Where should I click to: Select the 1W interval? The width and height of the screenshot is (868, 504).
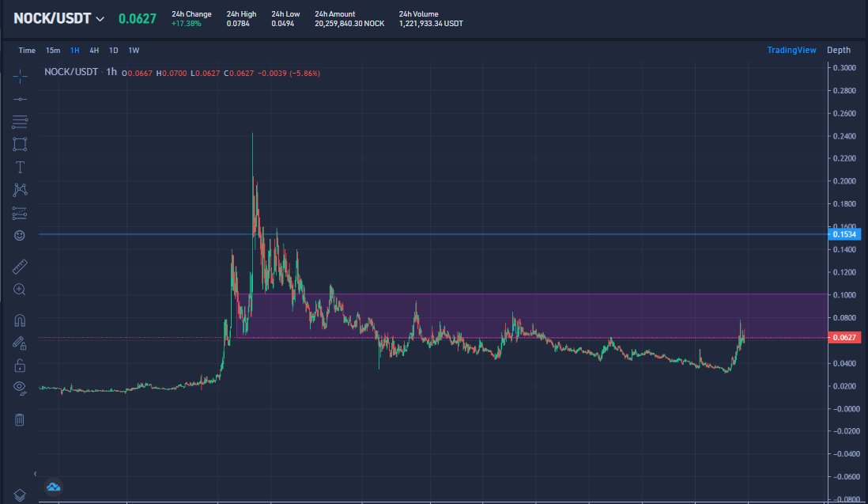click(x=134, y=51)
